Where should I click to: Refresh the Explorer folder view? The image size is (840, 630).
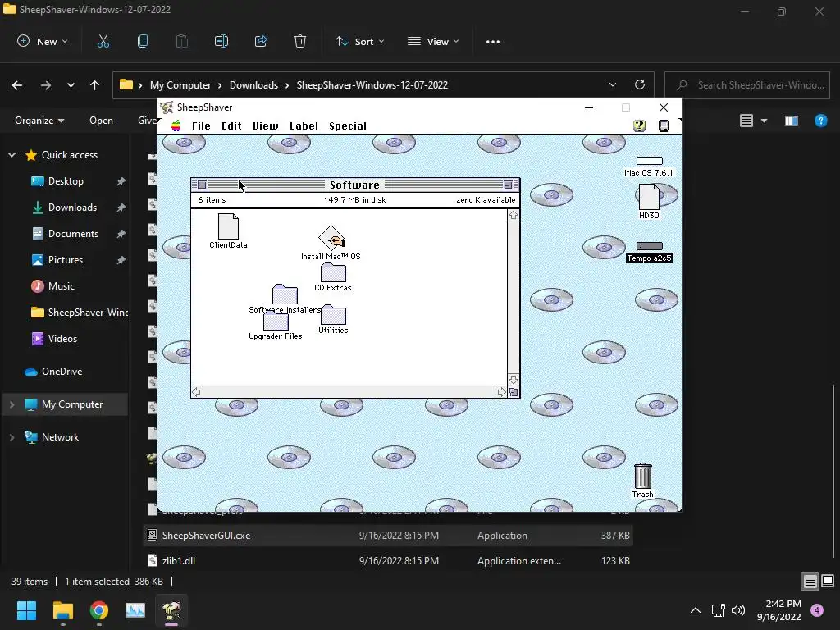point(640,84)
